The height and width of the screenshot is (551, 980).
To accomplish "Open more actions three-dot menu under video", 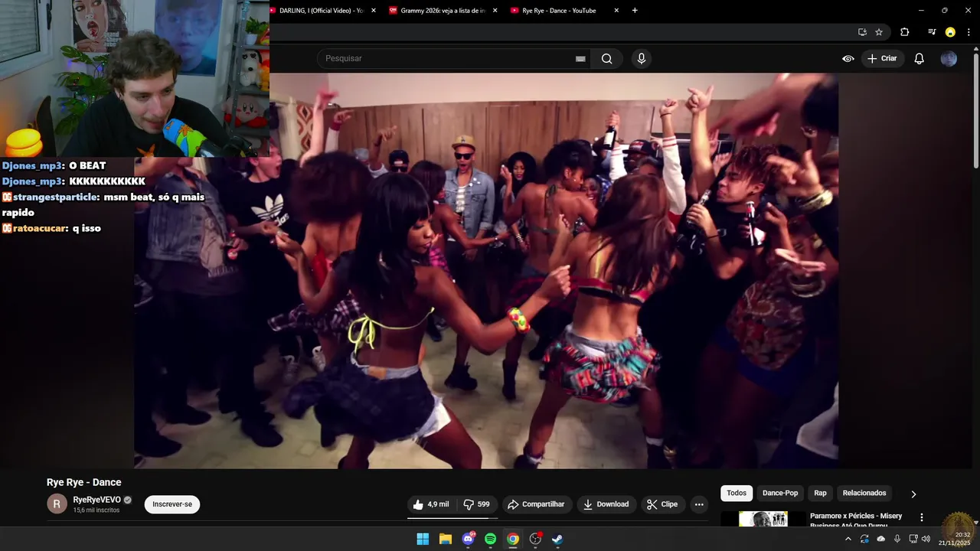I will click(x=699, y=504).
